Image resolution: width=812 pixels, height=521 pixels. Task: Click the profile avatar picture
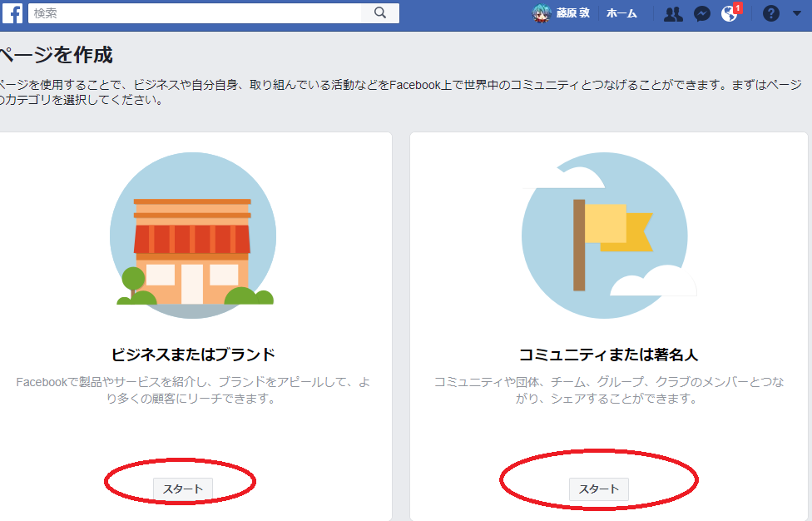(542, 14)
